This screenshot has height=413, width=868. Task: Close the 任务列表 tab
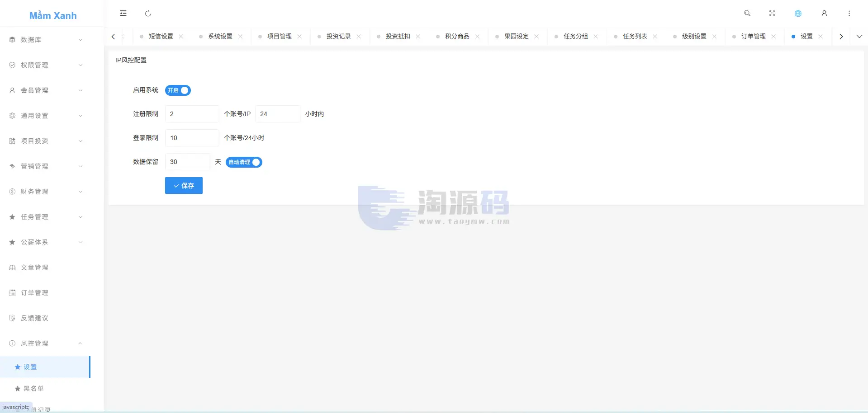click(655, 37)
